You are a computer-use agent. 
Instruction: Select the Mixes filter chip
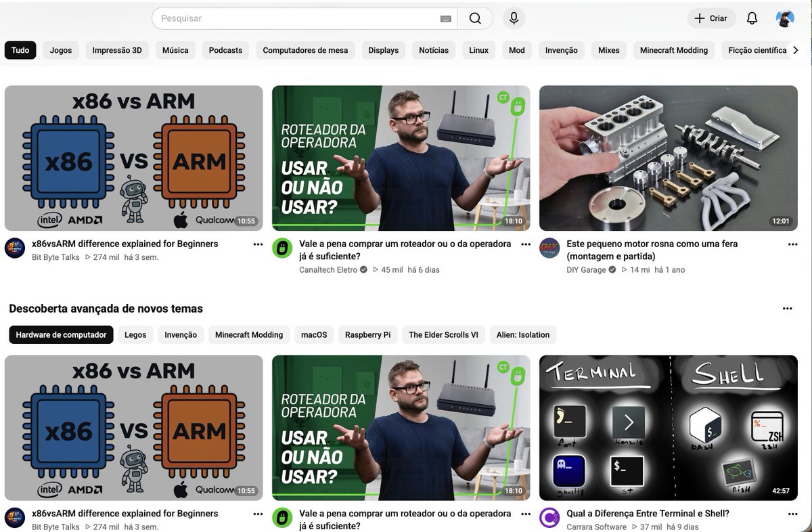tap(609, 50)
